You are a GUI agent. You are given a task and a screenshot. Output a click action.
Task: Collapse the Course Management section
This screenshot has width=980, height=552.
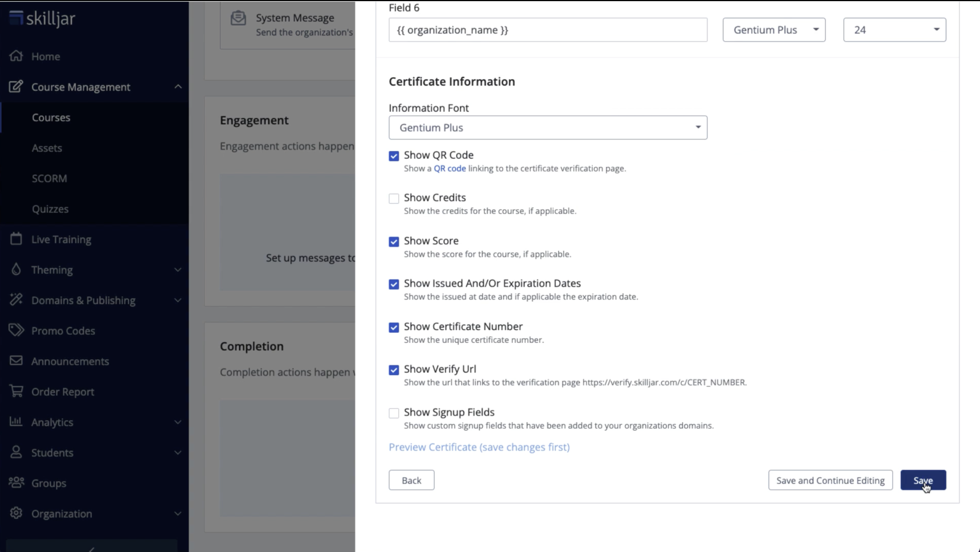178,87
